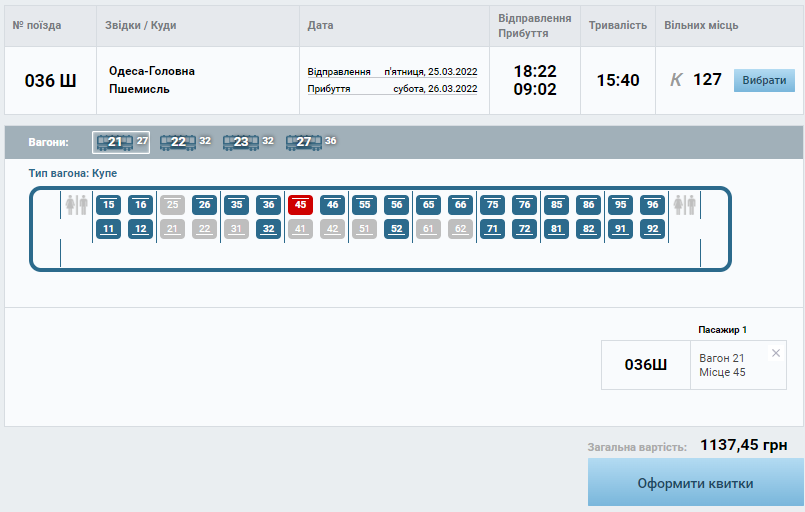Select seat 92 near right restroom
The width and height of the screenshot is (805, 512).
coord(652,229)
